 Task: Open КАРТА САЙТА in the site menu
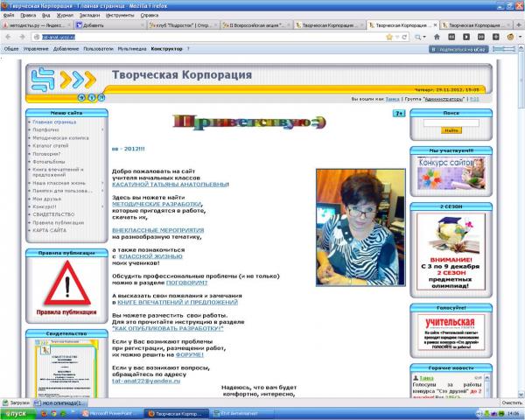click(x=49, y=230)
